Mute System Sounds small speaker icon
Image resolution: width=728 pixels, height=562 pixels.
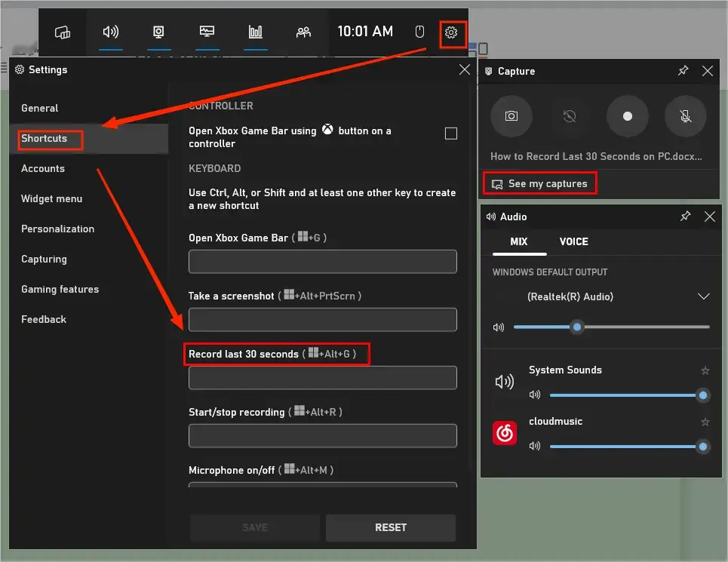pyautogui.click(x=535, y=395)
